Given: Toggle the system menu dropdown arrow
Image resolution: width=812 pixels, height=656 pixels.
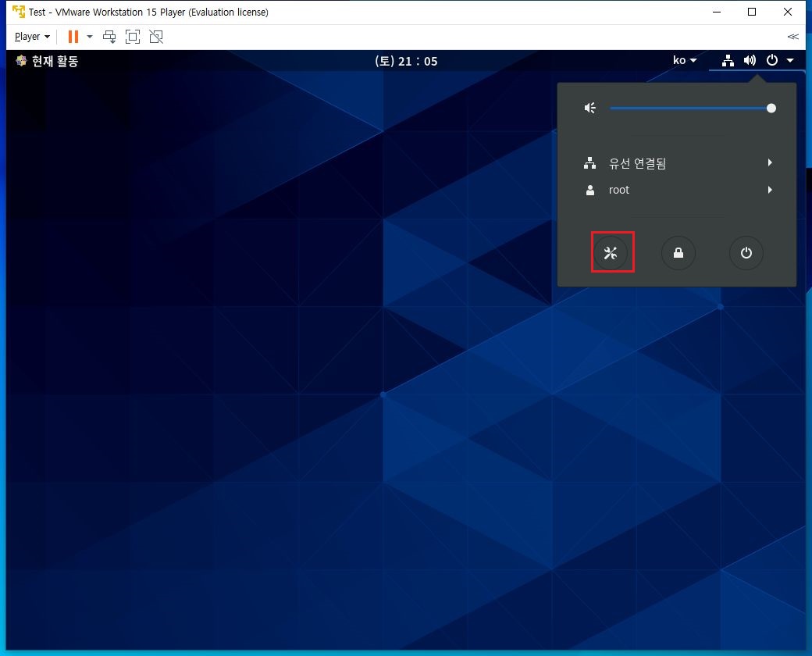Looking at the screenshot, I should click(790, 61).
